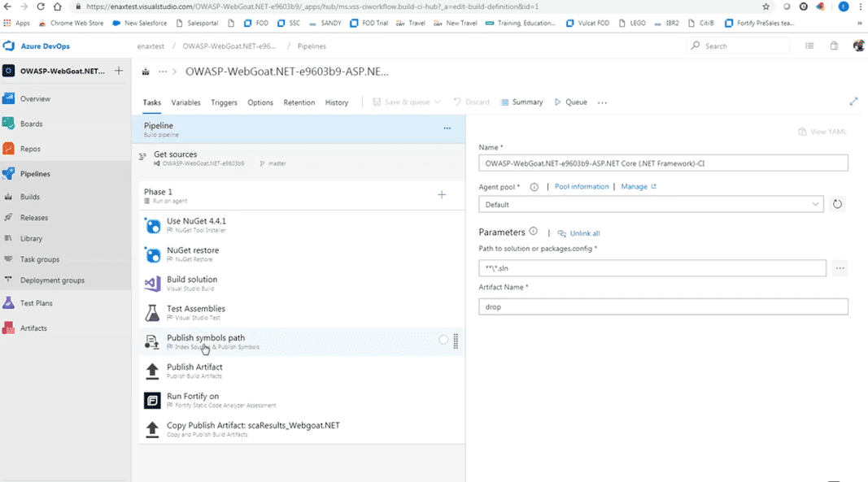Select Copy Publish Artifact scaResults_Webgoat.NET task
Image resolution: width=868 pixels, height=482 pixels.
pos(303,429)
